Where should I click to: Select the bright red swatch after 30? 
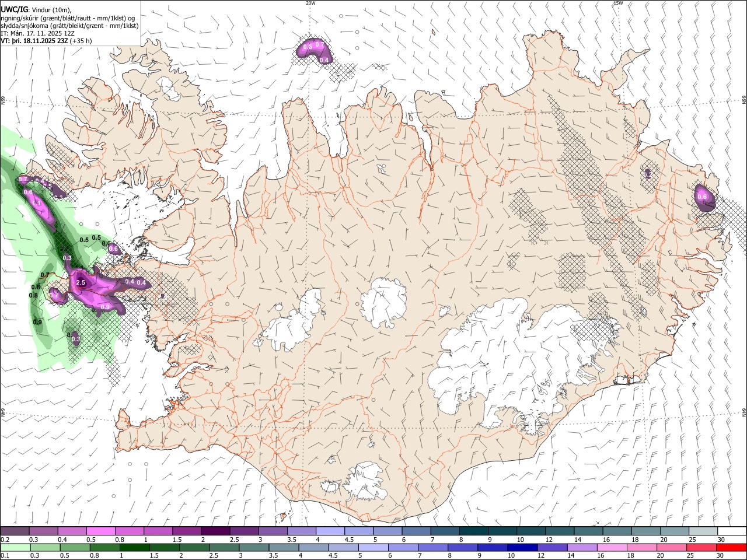732,547
